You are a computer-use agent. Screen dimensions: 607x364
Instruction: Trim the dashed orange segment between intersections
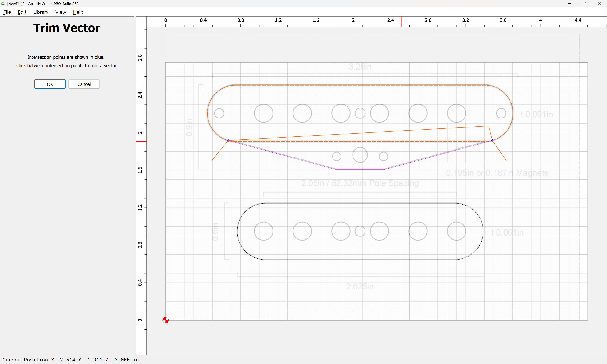point(360,142)
